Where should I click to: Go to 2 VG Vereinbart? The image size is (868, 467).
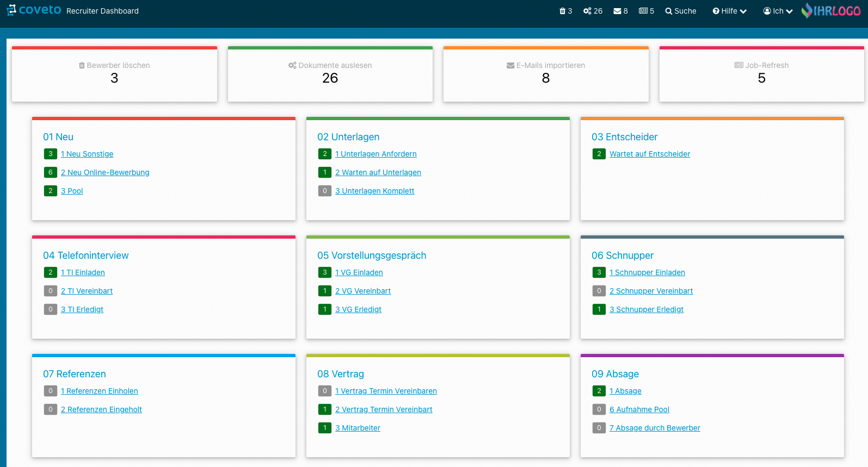coord(363,291)
